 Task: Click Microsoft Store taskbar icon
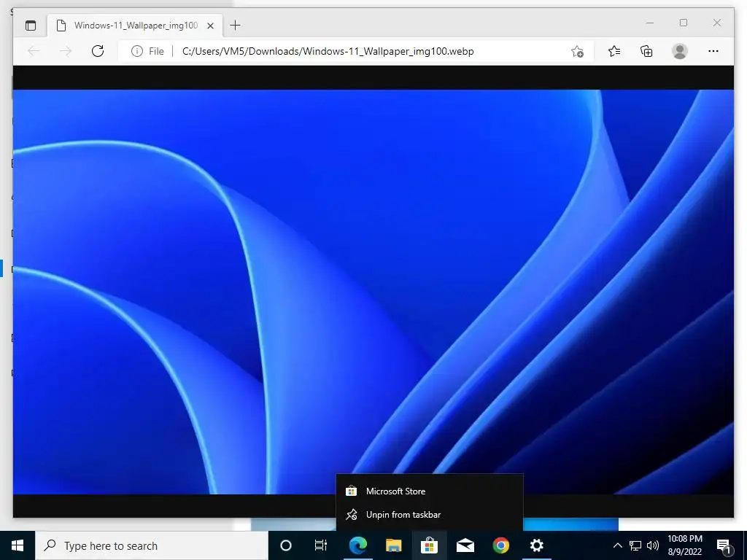pos(429,545)
